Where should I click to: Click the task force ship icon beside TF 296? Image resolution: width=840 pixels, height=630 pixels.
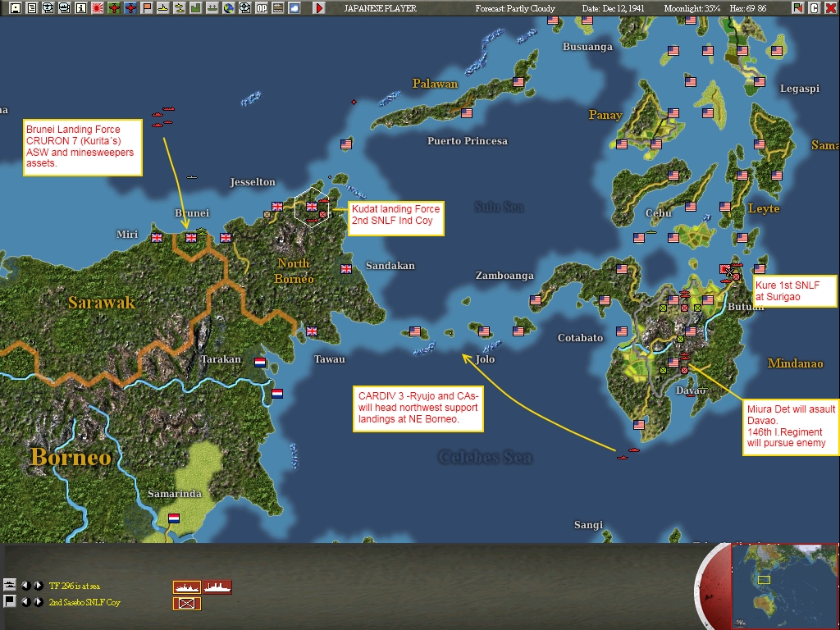pyautogui.click(x=10, y=584)
